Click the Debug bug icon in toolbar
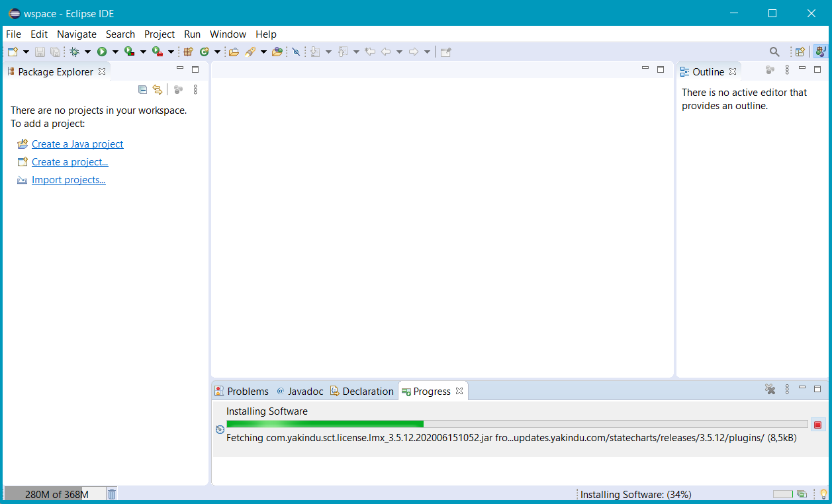This screenshot has height=504, width=832. [75, 52]
